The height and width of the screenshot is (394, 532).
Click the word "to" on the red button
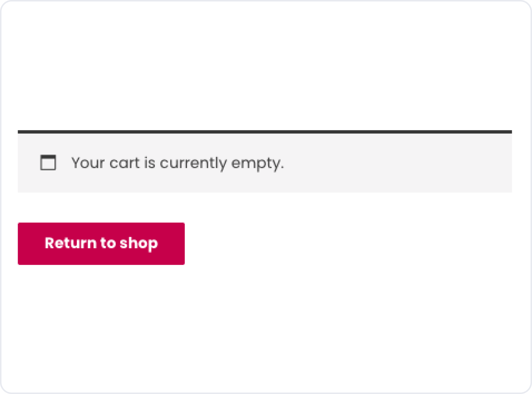[x=108, y=243]
